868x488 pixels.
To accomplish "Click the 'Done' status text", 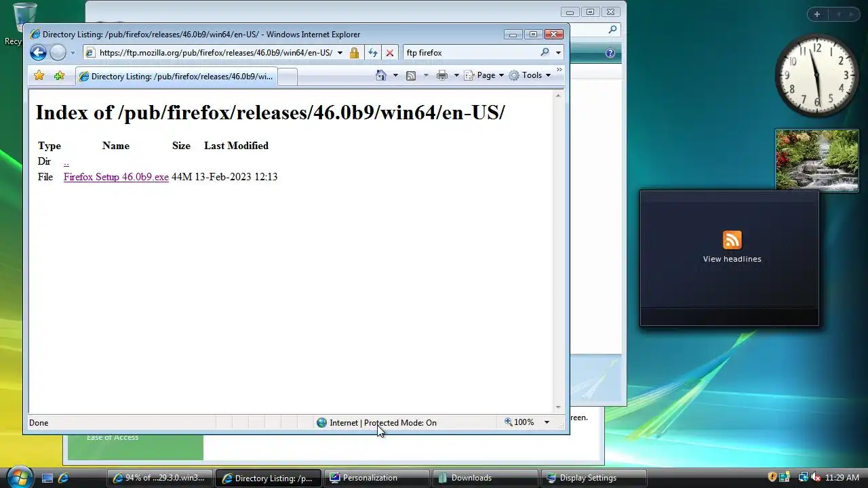I will coord(39,423).
